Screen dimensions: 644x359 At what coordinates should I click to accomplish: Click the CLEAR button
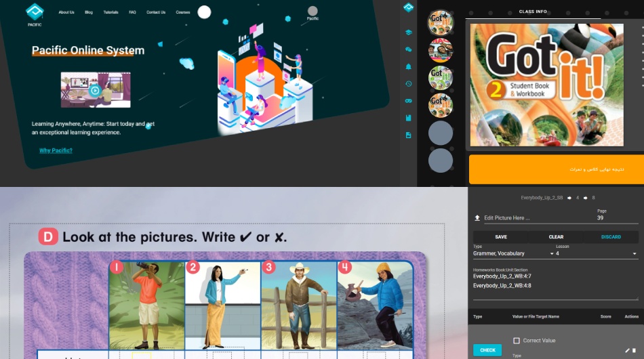coord(556,236)
